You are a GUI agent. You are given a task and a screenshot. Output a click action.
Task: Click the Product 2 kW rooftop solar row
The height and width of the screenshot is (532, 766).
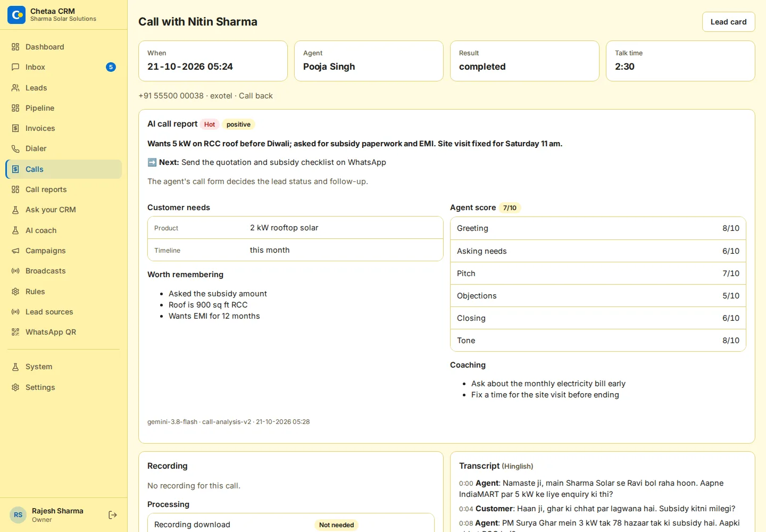tap(295, 228)
